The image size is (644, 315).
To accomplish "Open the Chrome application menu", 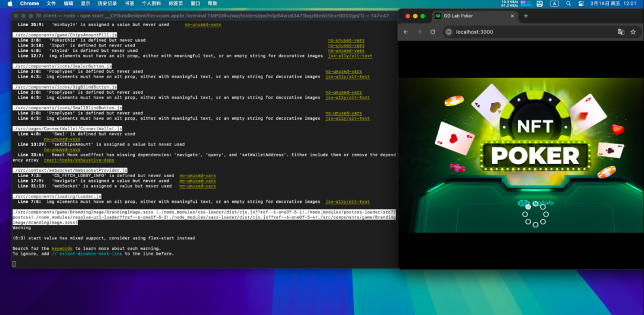I will point(30,4).
